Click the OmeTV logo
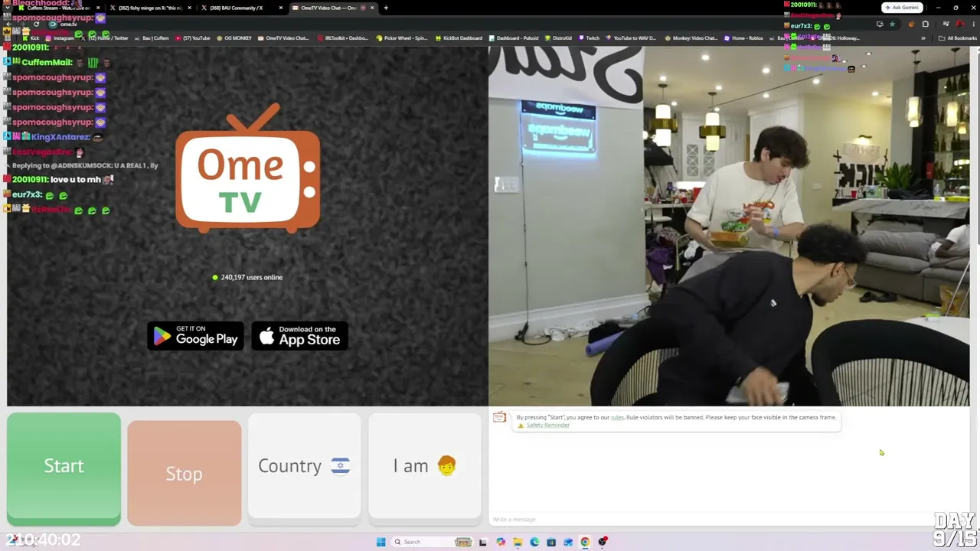This screenshot has width=980, height=551. (247, 168)
